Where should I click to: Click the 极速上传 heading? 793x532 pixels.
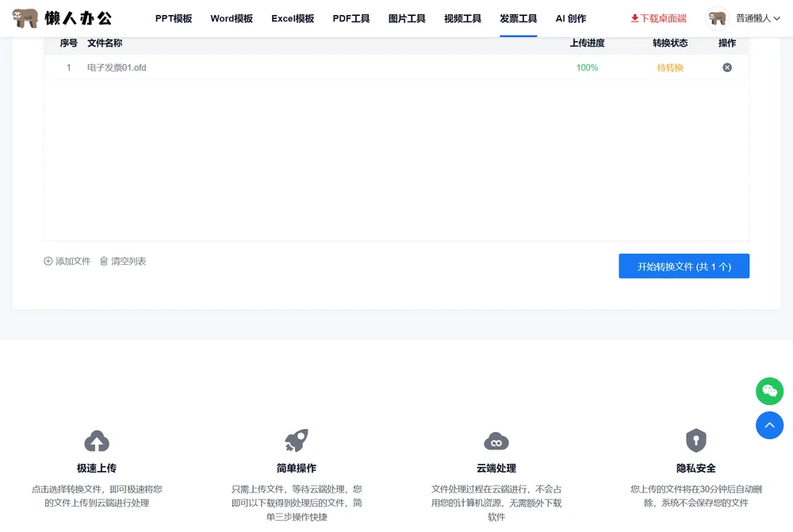97,469
